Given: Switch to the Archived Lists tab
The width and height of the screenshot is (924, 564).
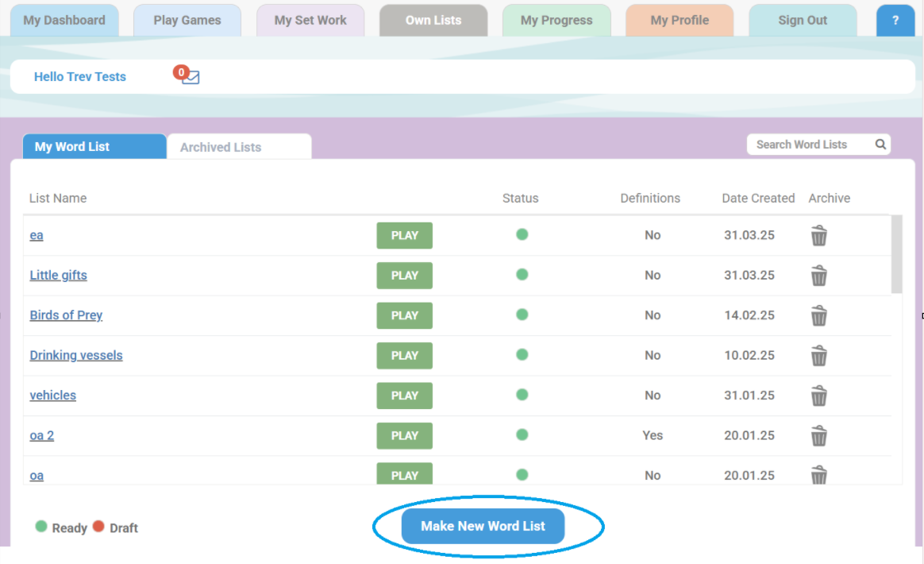Looking at the screenshot, I should [238, 147].
